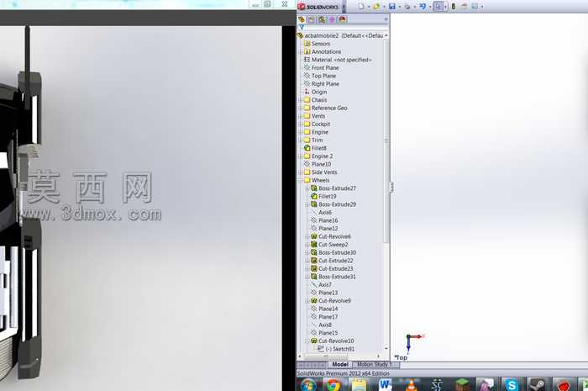Click the Boss-Extrude30 feature icon
The height and width of the screenshot is (391, 588).
point(314,252)
